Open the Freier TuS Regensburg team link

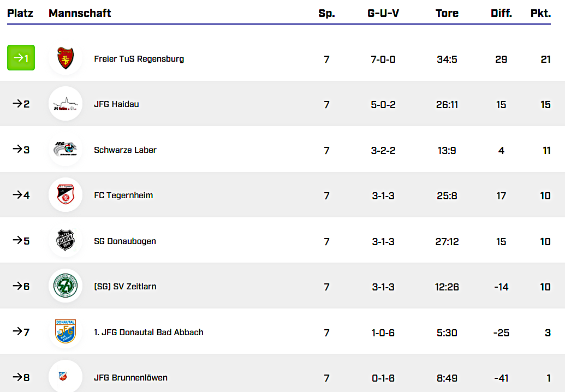coord(139,59)
